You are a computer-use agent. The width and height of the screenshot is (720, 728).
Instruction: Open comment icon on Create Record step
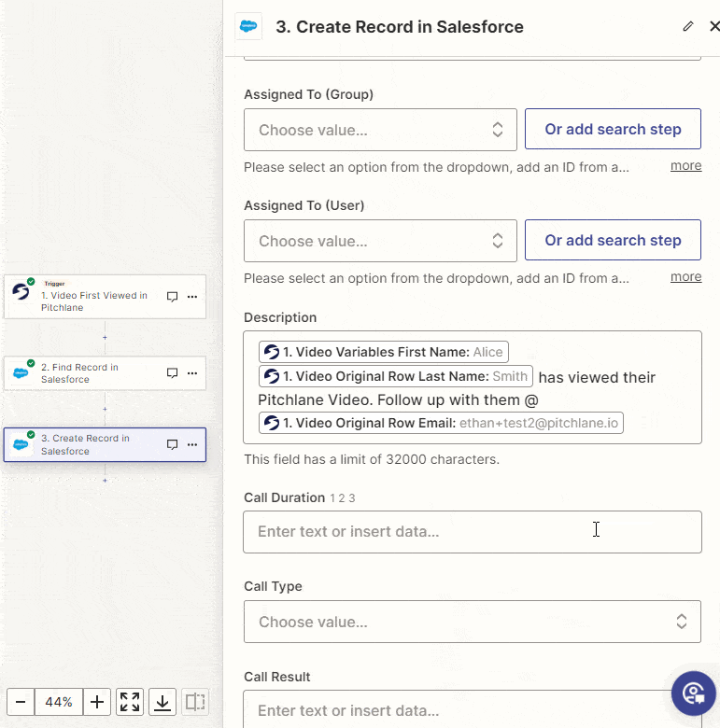(172, 445)
